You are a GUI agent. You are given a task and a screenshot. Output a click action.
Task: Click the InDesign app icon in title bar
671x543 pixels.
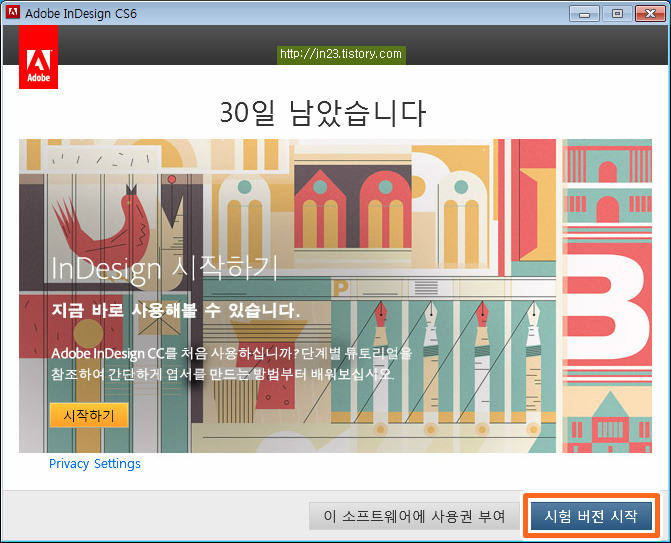pyautogui.click(x=13, y=12)
